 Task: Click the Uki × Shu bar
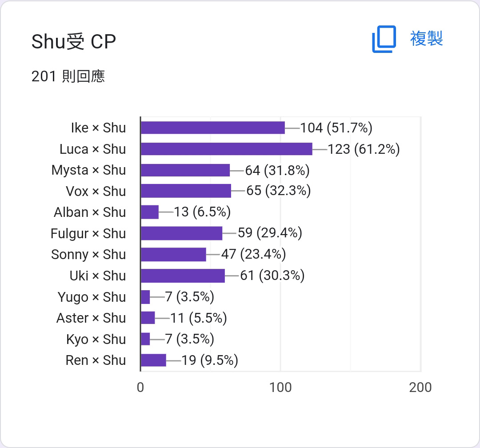[183, 276]
